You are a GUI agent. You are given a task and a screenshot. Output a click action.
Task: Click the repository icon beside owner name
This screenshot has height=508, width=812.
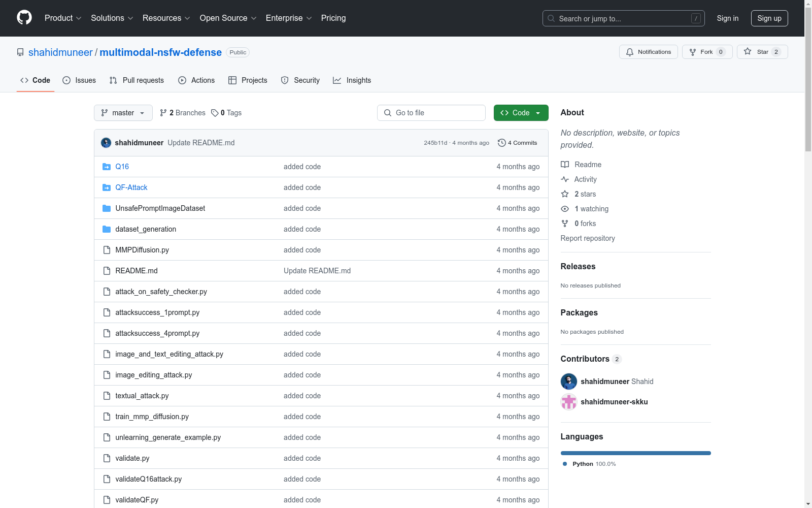point(20,52)
